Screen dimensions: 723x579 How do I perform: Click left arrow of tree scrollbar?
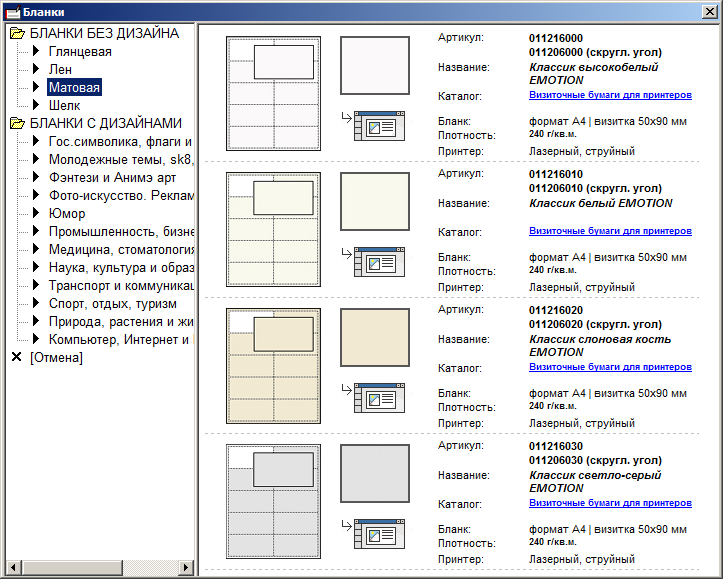pos(14,567)
